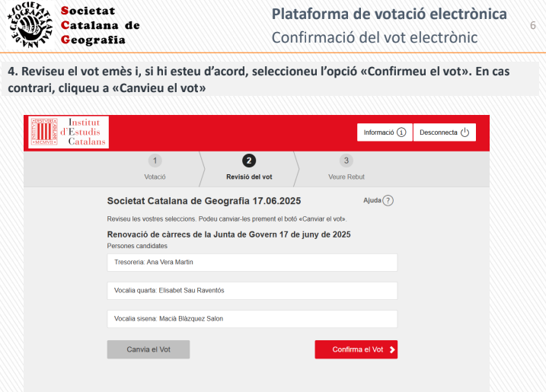The height and width of the screenshot is (392, 546).
Task: Click the info circle icon beside Informació
Action: click(401, 132)
